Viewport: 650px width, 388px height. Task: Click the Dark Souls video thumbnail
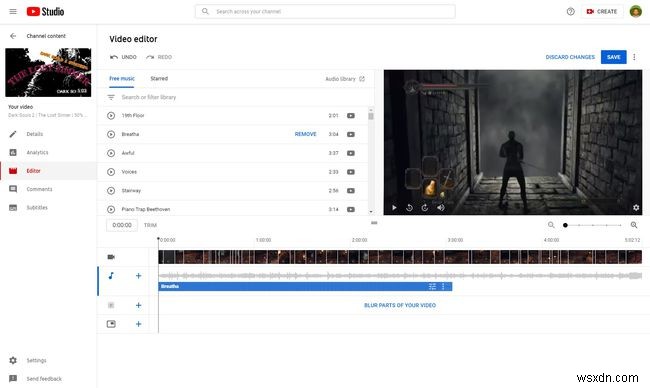[x=48, y=73]
